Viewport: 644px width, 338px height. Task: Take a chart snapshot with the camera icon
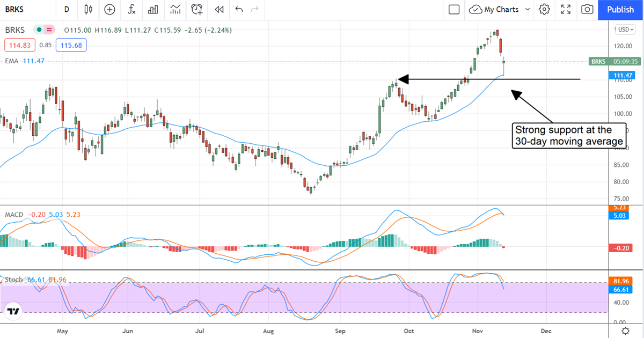(x=588, y=9)
